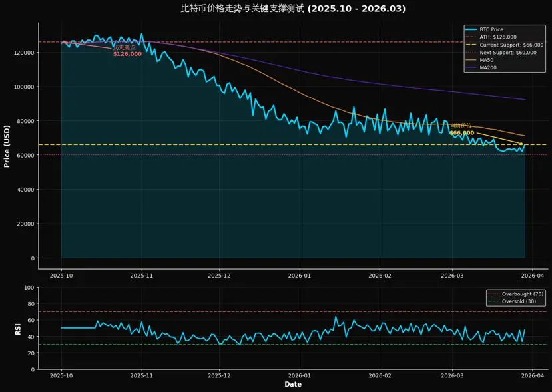Click the chart title text at top
The image size is (552, 392).
(293, 9)
